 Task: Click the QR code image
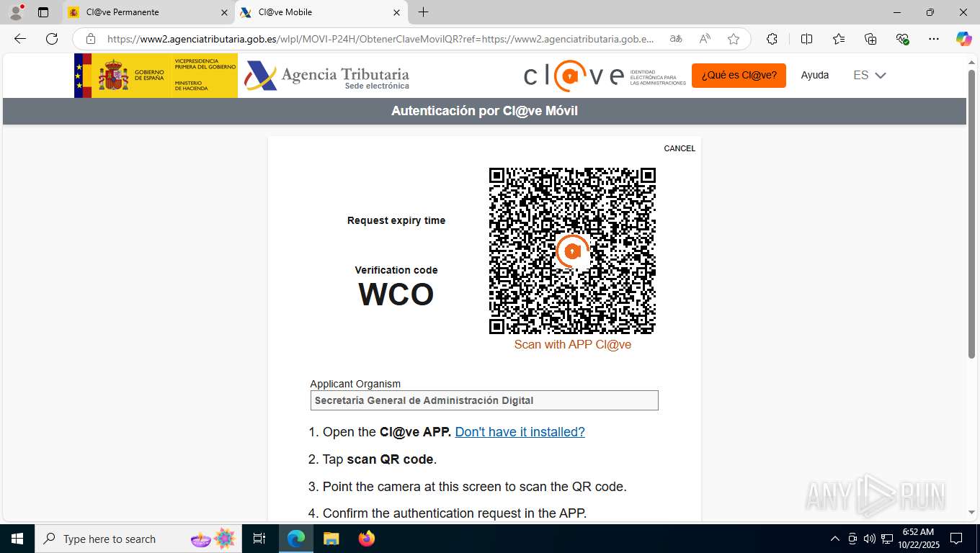coord(572,251)
